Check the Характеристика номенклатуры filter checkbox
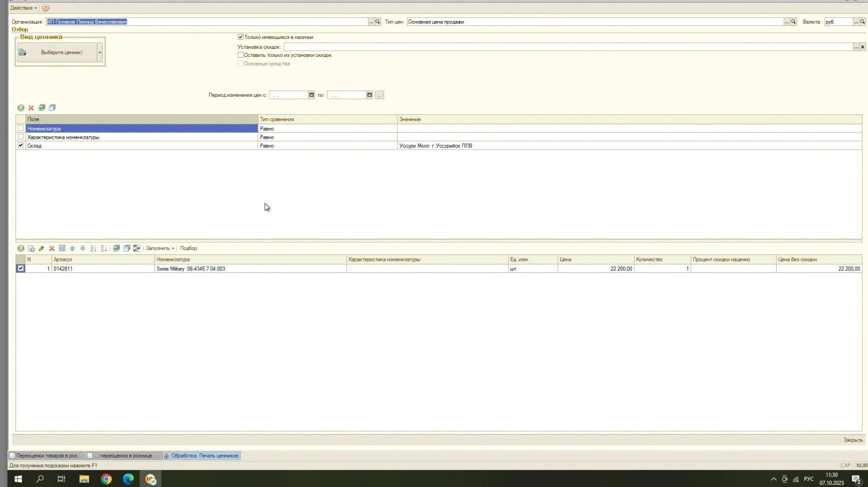The width and height of the screenshot is (868, 487). pyautogui.click(x=20, y=137)
